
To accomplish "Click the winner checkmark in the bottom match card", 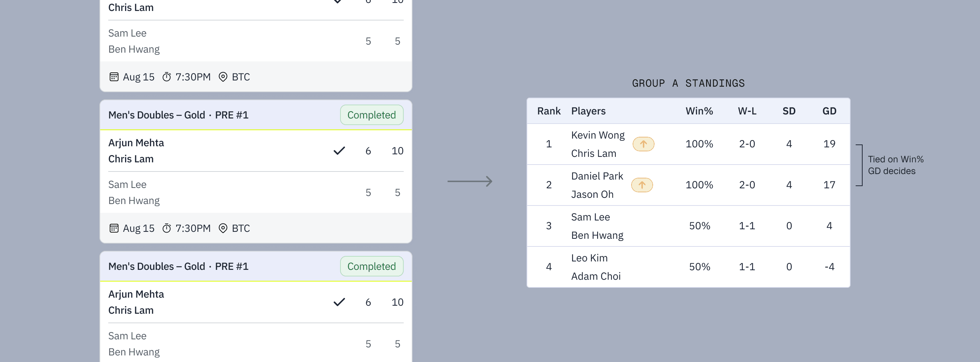I will pyautogui.click(x=339, y=302).
